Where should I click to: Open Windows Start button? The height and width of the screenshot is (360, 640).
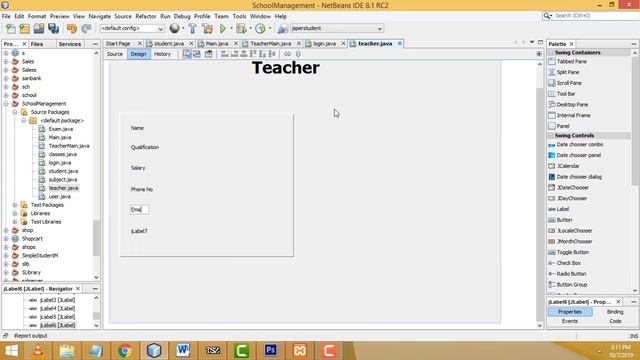click(11, 351)
